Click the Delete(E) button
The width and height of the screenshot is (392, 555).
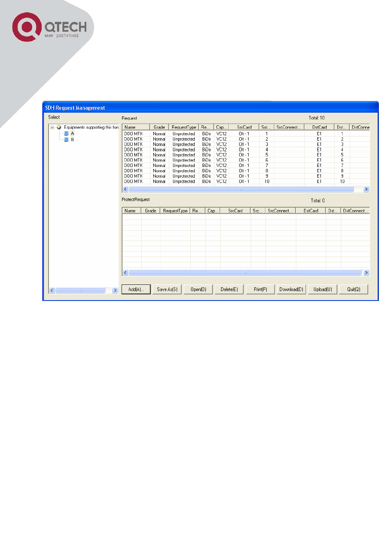pos(229,289)
